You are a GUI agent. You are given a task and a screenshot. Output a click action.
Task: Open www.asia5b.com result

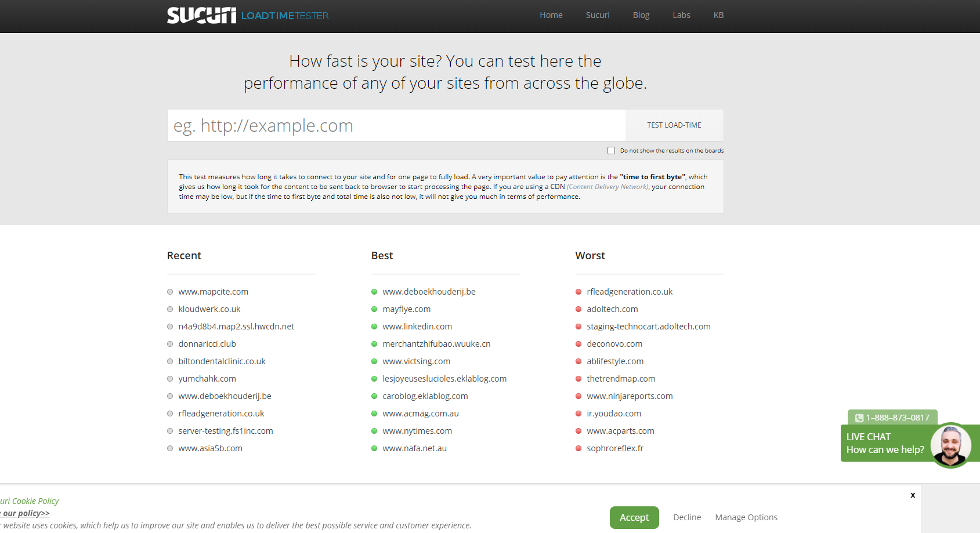210,448
